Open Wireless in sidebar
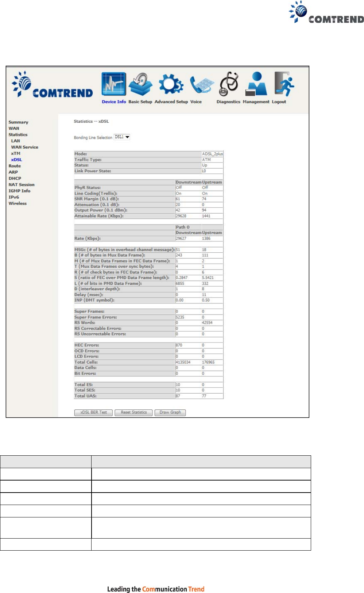Screen dimensions: 364x593 click(18, 203)
